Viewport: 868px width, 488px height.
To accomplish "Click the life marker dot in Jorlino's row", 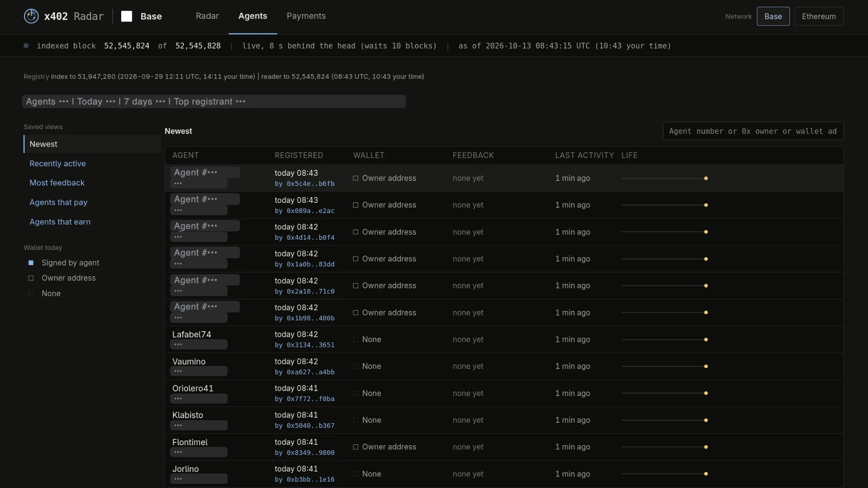I will click(x=706, y=474).
